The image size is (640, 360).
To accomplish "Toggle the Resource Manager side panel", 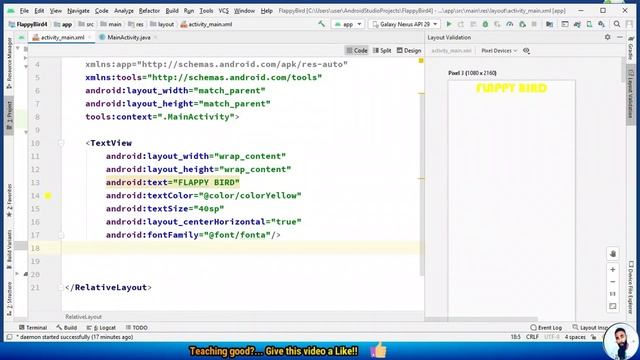I will [9, 63].
